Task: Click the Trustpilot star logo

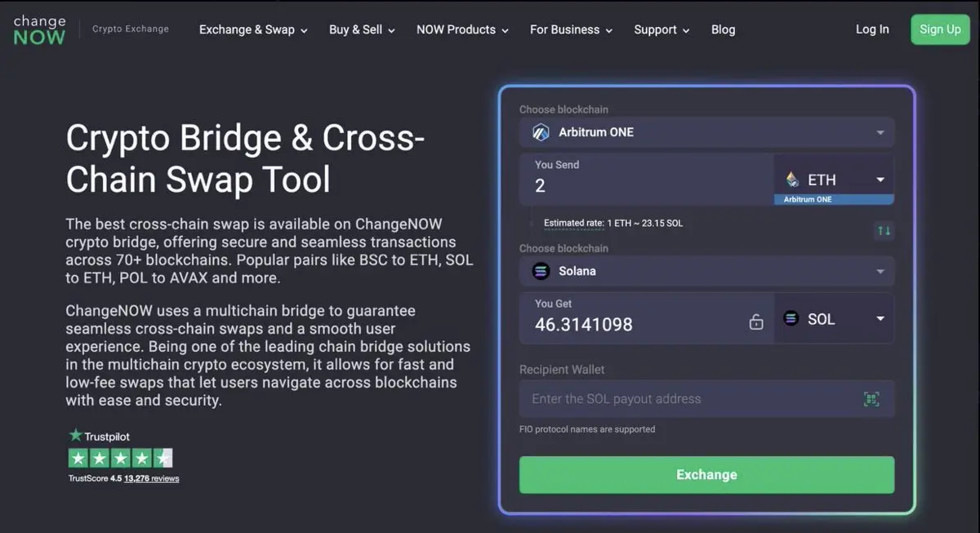Action: [x=76, y=436]
